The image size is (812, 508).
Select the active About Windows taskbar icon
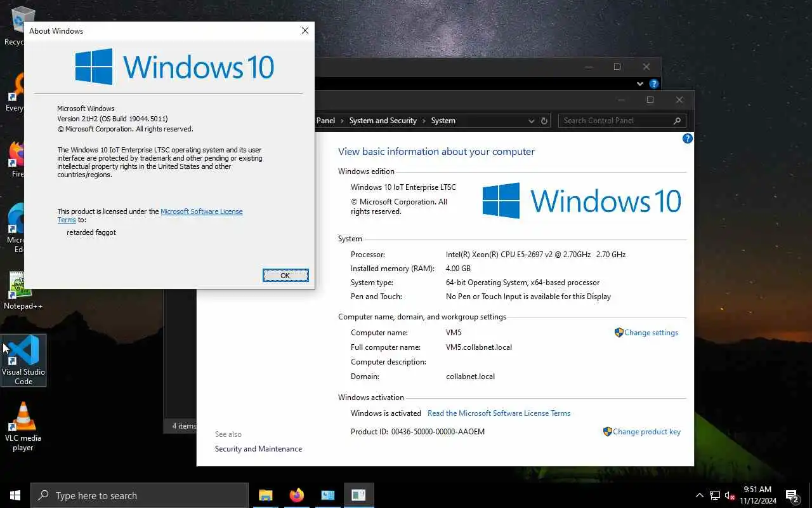point(358,495)
